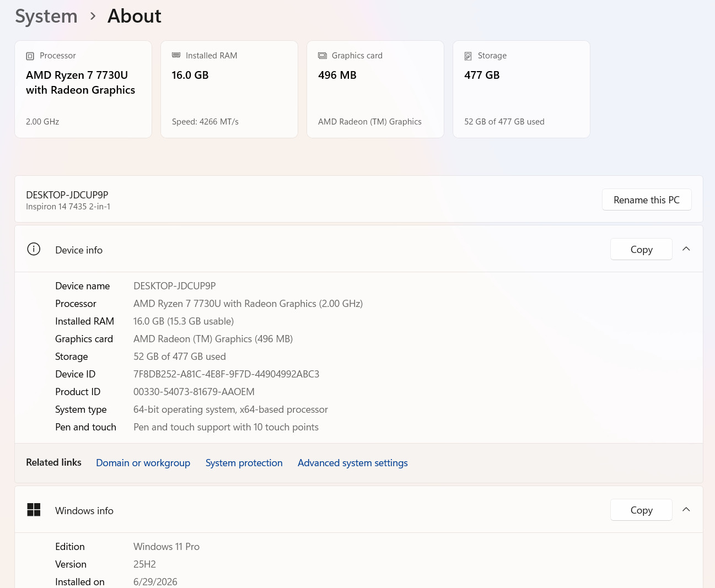Open the Processor summary card

point(83,89)
